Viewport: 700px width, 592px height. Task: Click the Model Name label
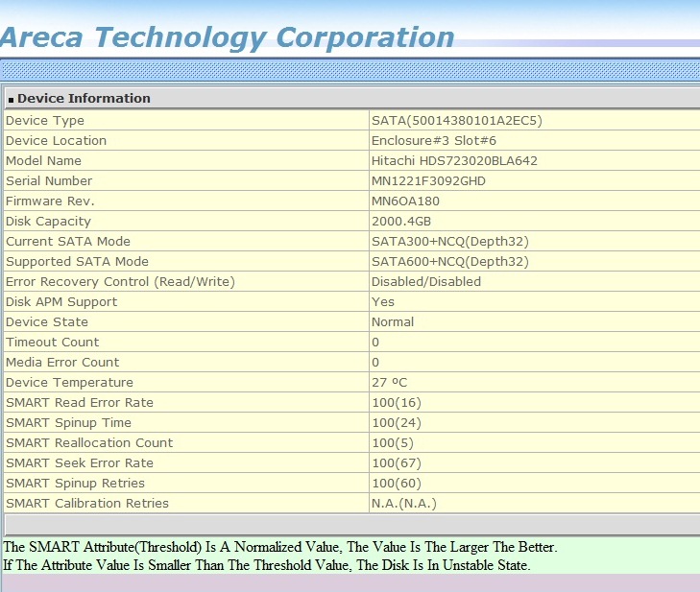[44, 160]
